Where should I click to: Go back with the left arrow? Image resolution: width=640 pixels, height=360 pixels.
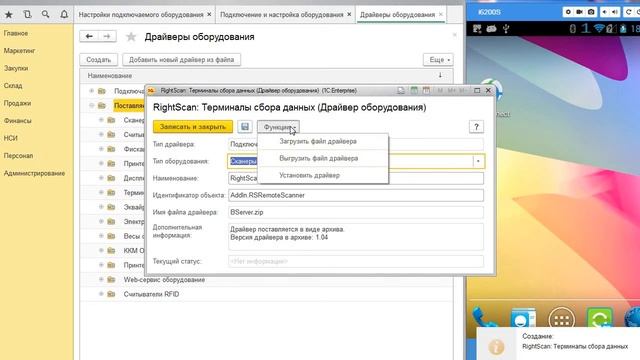coord(89,36)
